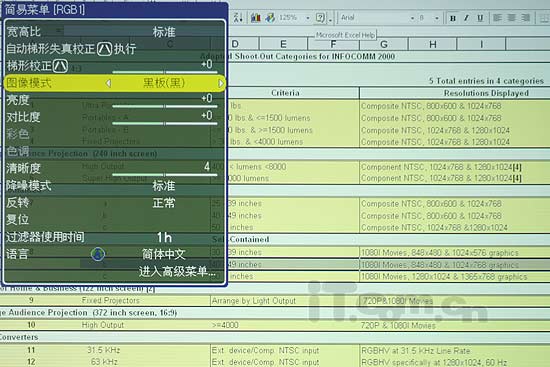
Task: Click the align right icon
Action: pyautogui.click(x=526, y=18)
